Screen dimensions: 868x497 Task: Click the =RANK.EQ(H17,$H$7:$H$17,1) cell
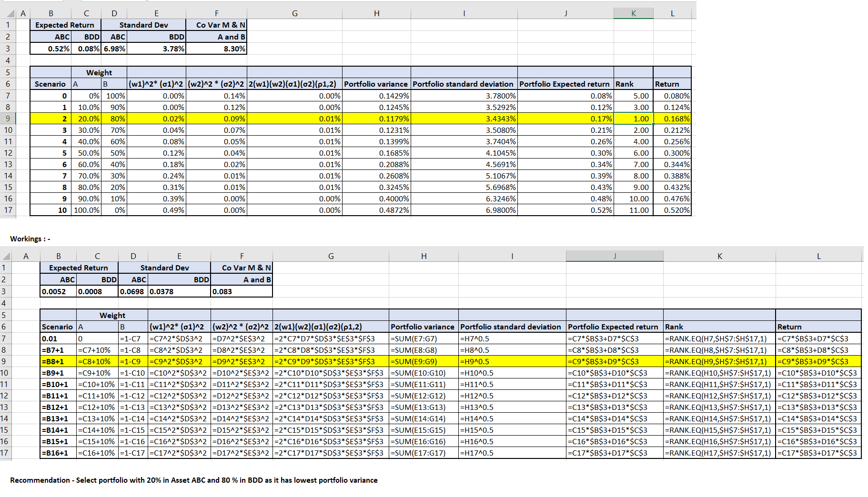point(719,453)
